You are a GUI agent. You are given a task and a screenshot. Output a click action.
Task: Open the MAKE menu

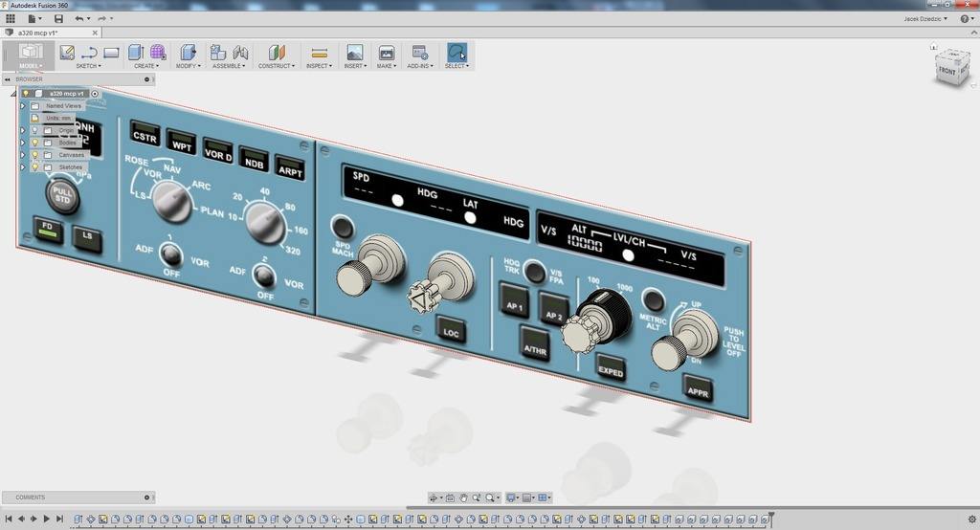(387, 66)
